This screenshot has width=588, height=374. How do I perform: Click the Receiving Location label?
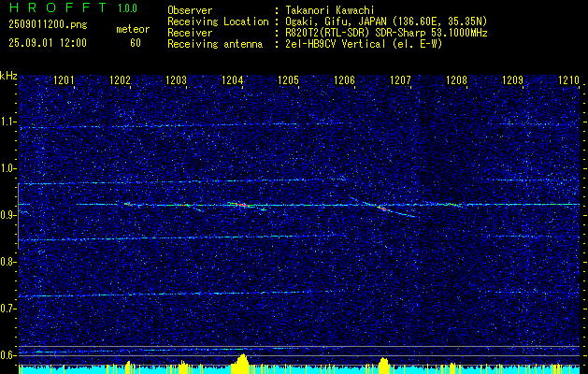click(218, 22)
